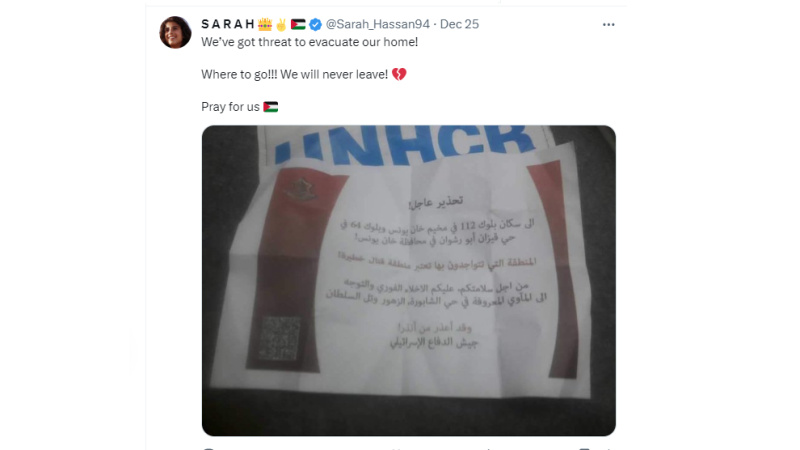
Task: Click the emblem on the leaflet's red banner
Action: pos(301,190)
